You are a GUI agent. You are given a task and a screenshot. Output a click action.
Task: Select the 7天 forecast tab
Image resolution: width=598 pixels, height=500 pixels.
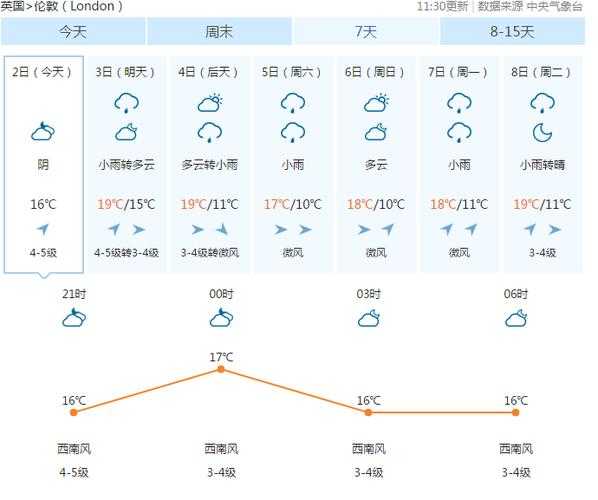tap(366, 31)
